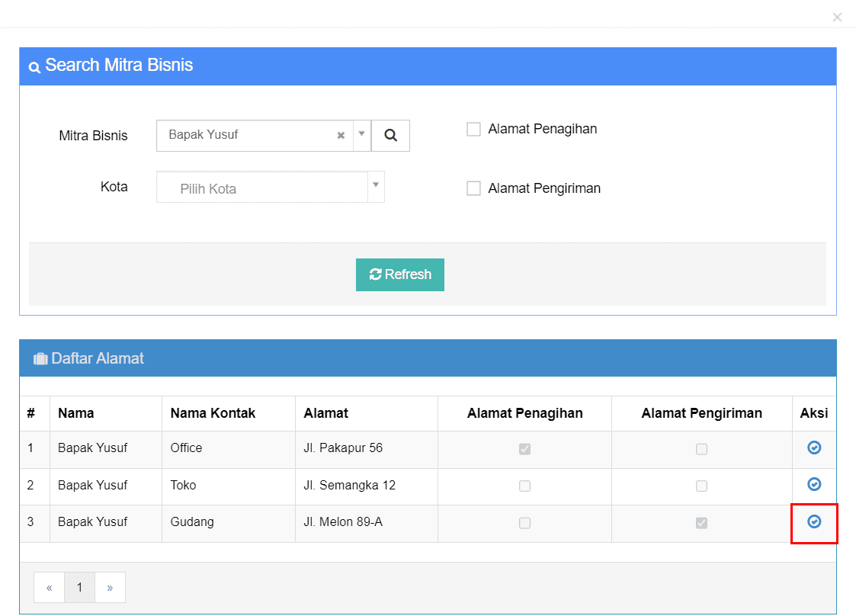
Task: Select the Toko row action check icon
Action: point(814,484)
